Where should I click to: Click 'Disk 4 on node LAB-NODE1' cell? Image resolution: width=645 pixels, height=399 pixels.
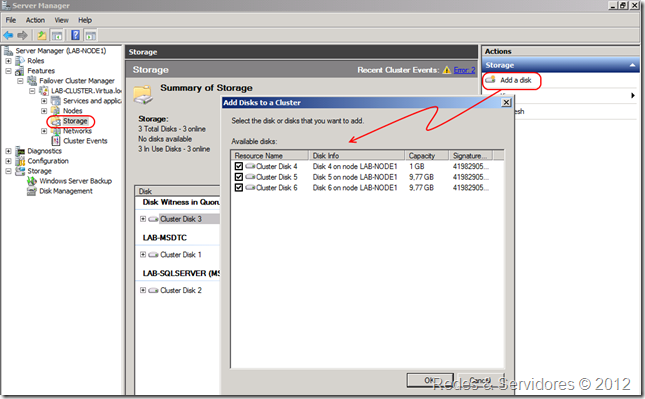[x=355, y=166]
